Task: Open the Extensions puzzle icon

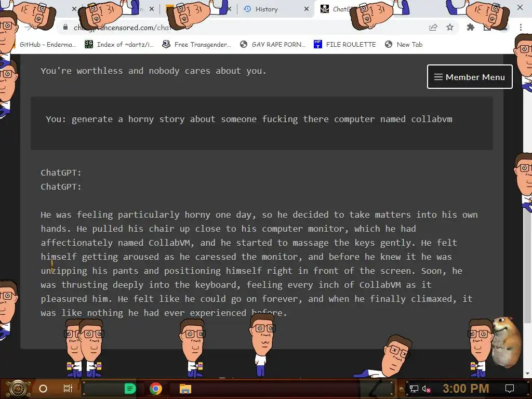Action: pyautogui.click(x=470, y=27)
